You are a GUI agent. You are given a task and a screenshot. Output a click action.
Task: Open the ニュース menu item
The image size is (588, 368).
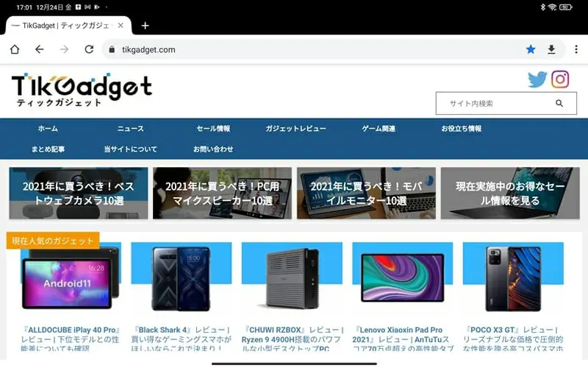coord(131,129)
